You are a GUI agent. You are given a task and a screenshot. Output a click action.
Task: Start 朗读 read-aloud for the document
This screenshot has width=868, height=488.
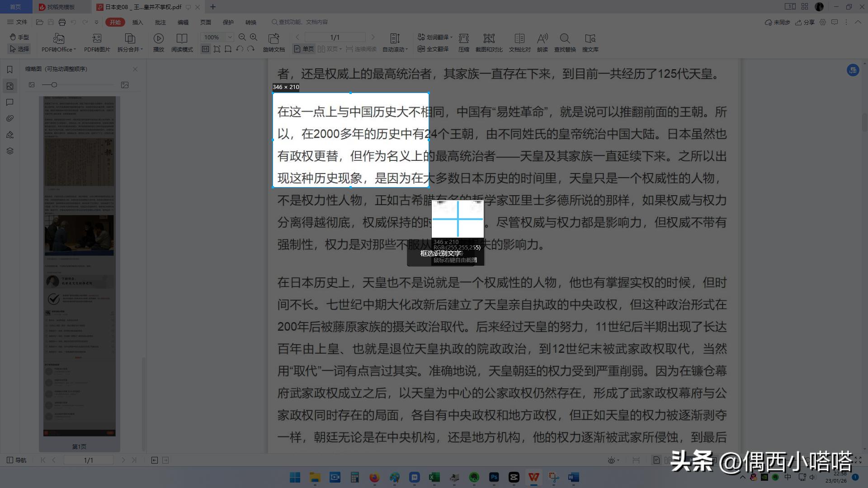coord(542,43)
